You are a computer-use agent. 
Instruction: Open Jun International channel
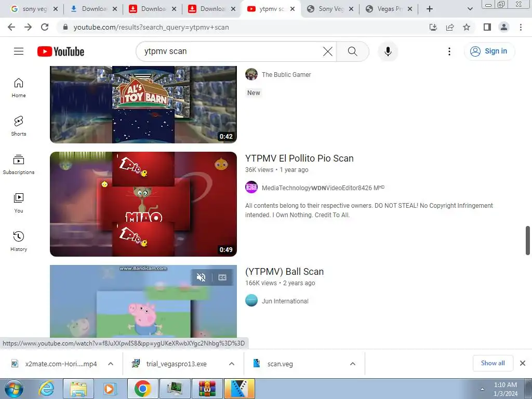(285, 301)
